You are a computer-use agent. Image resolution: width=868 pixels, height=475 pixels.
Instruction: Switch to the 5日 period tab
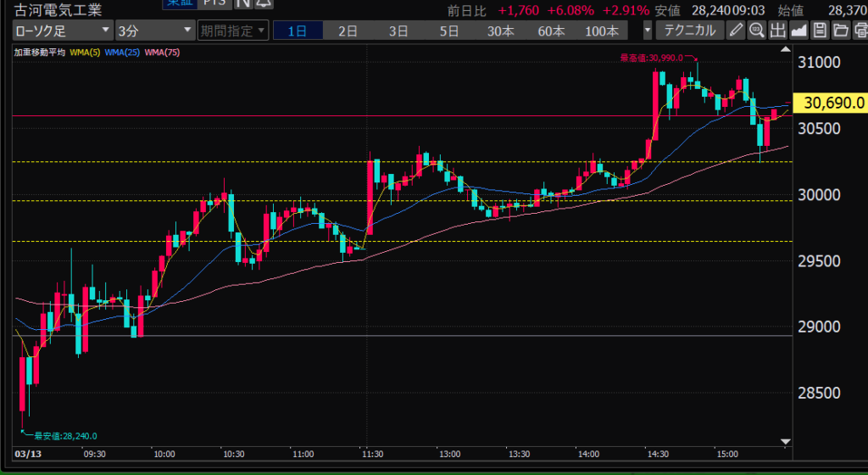[449, 31]
